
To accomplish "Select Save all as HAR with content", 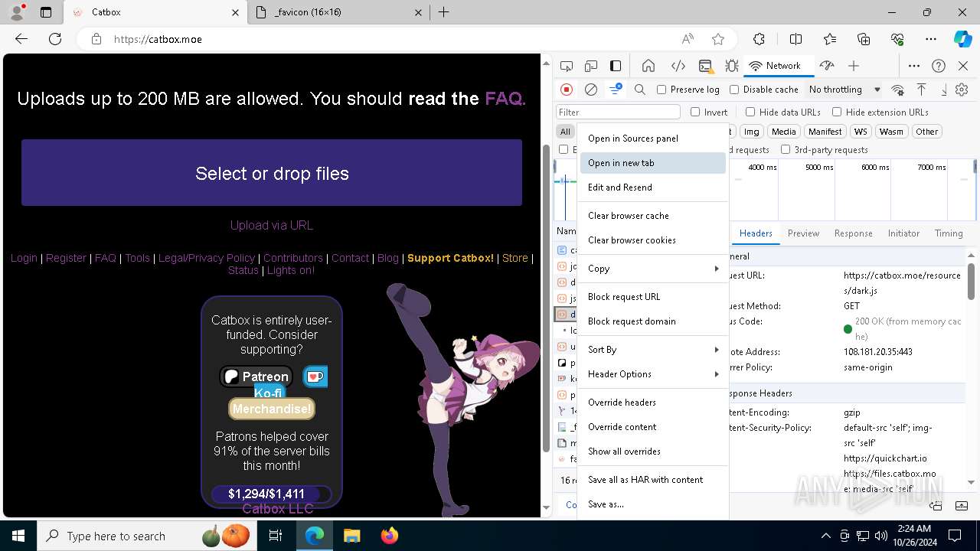I will [653, 480].
